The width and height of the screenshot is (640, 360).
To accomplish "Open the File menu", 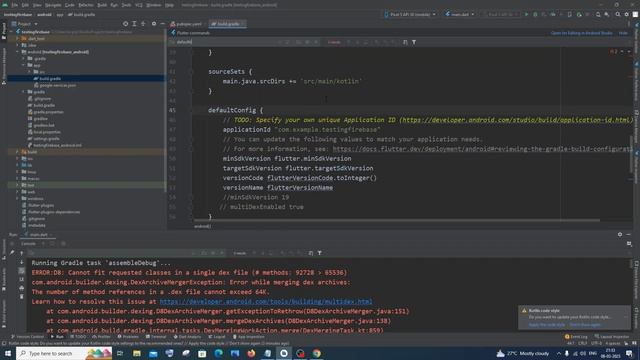I will (x=15, y=5).
